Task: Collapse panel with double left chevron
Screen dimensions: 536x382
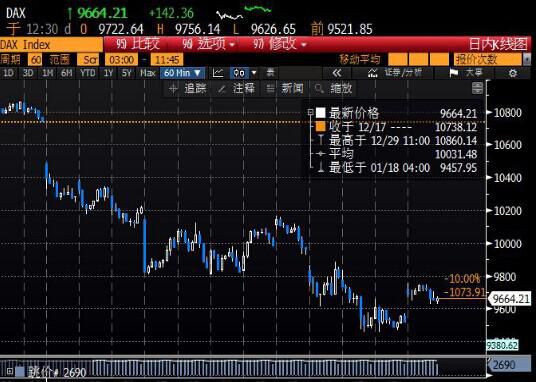Action: (337, 73)
